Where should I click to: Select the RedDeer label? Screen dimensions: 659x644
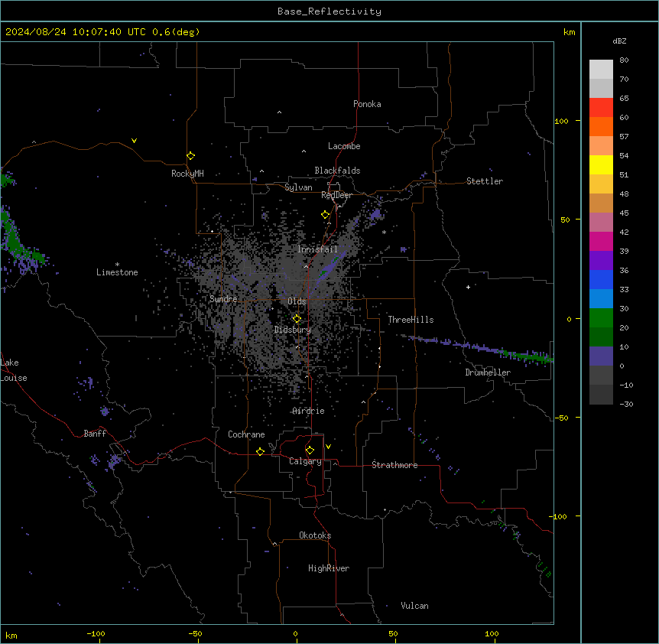tap(336, 195)
